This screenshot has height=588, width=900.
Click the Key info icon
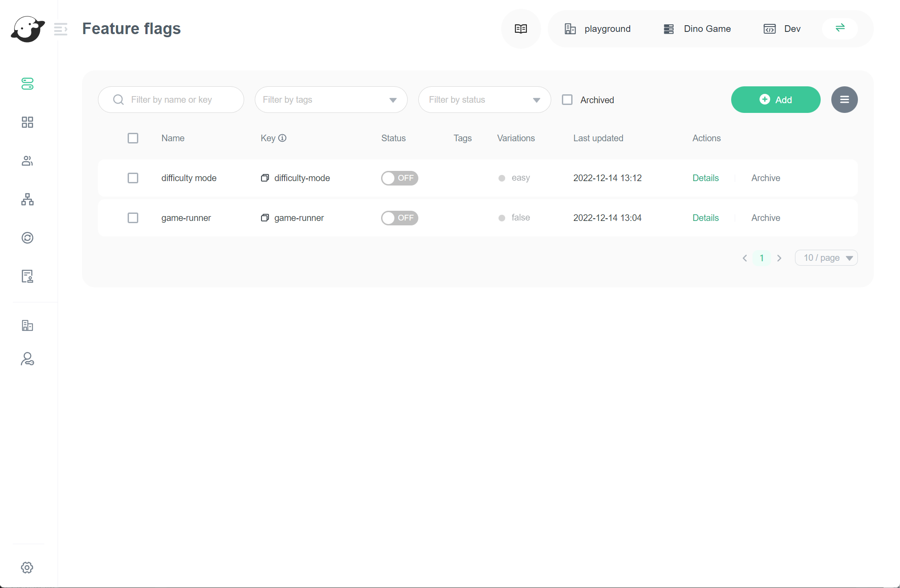click(282, 138)
